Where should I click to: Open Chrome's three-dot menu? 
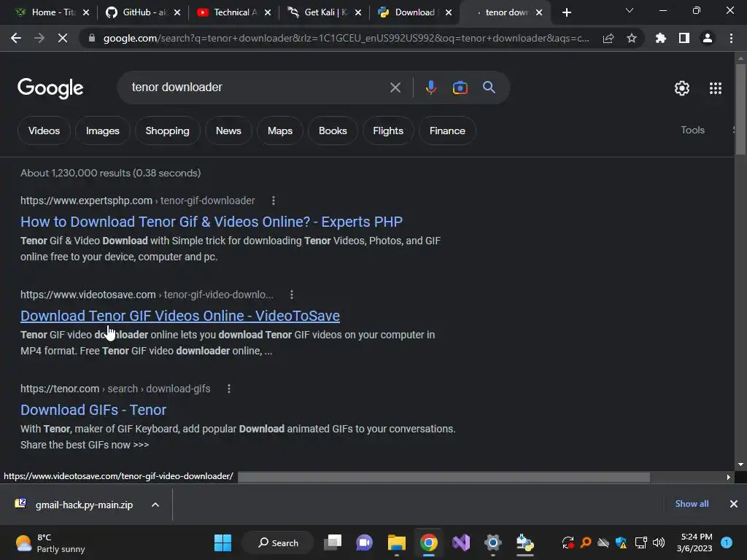coord(731,38)
